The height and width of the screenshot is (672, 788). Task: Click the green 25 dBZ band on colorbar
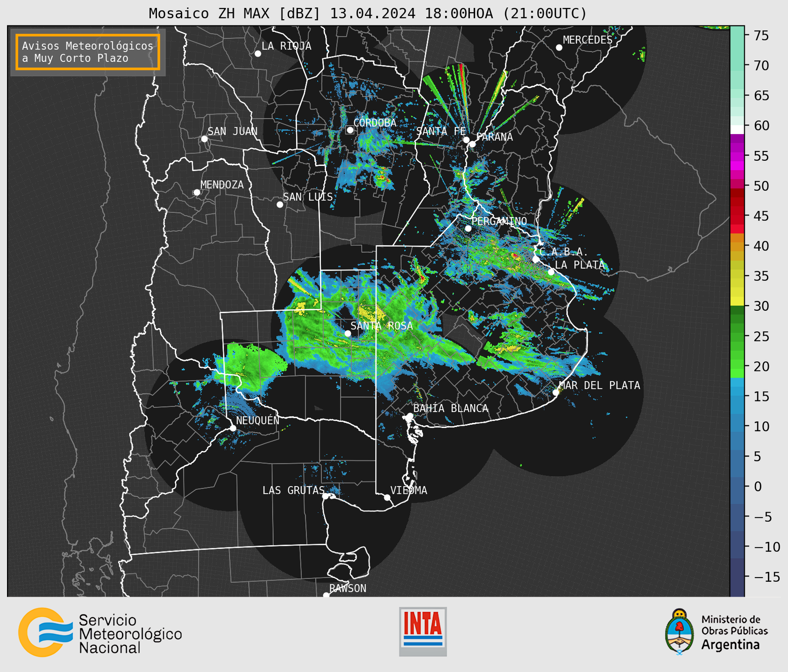tap(737, 336)
